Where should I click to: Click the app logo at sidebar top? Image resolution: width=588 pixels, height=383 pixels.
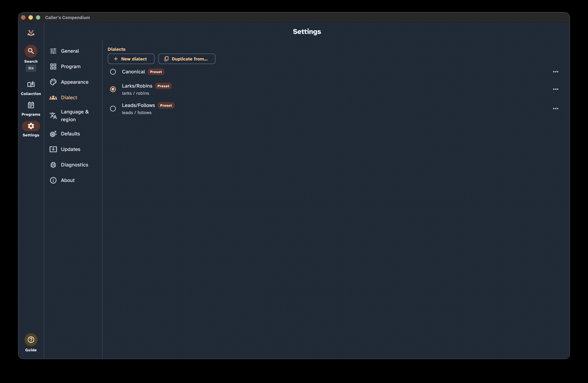pyautogui.click(x=31, y=33)
